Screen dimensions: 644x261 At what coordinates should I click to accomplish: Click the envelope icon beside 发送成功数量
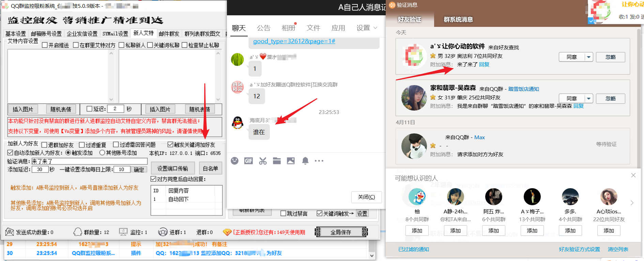tap(10, 232)
